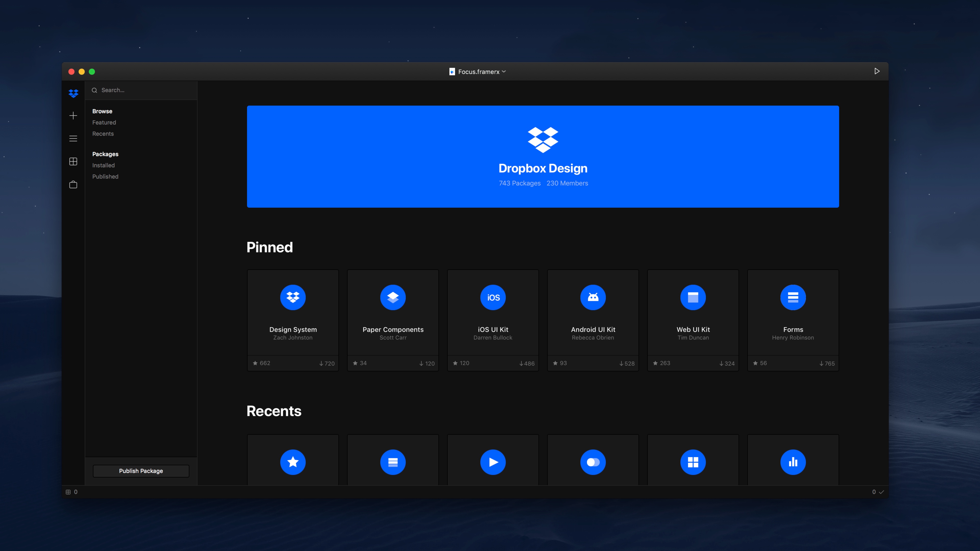This screenshot has height=551, width=980.
Task: Click the star icon in Recents row
Action: [x=293, y=462]
